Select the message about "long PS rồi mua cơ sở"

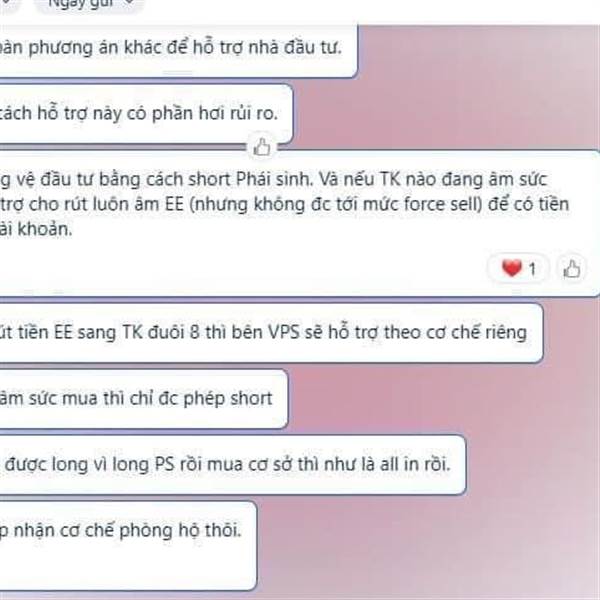coord(232,465)
